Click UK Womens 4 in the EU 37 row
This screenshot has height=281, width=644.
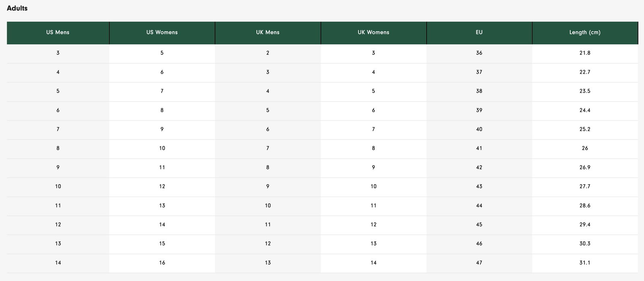pos(374,72)
